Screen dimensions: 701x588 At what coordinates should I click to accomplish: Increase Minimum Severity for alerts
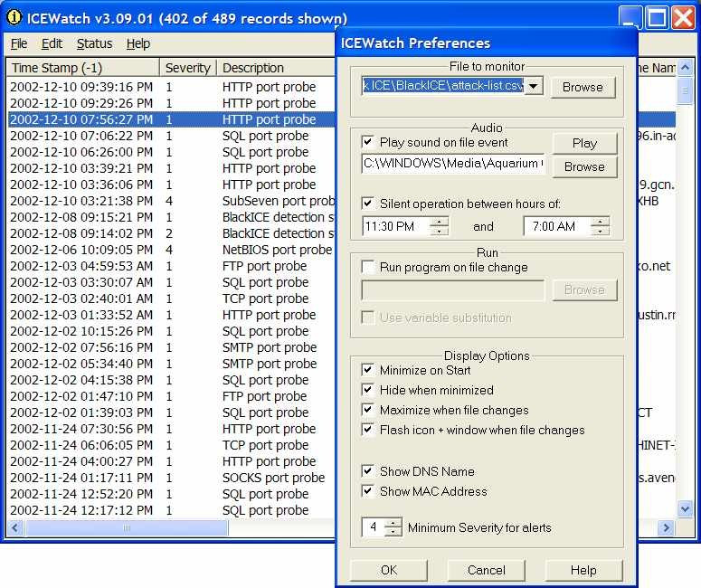[x=393, y=523]
